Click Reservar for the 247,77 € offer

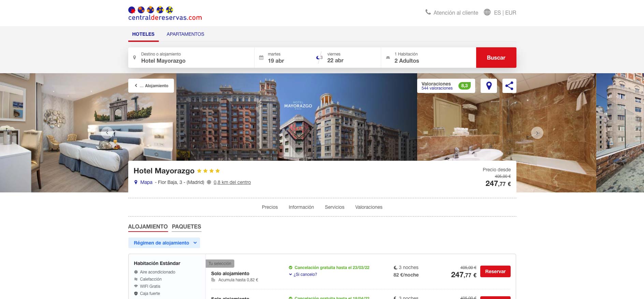(x=495, y=271)
